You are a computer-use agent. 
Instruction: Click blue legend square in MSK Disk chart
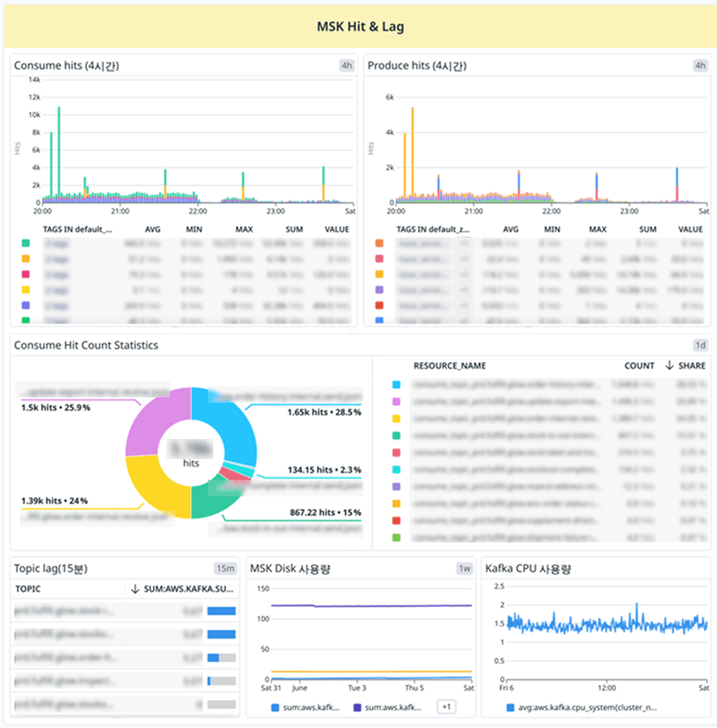(275, 707)
